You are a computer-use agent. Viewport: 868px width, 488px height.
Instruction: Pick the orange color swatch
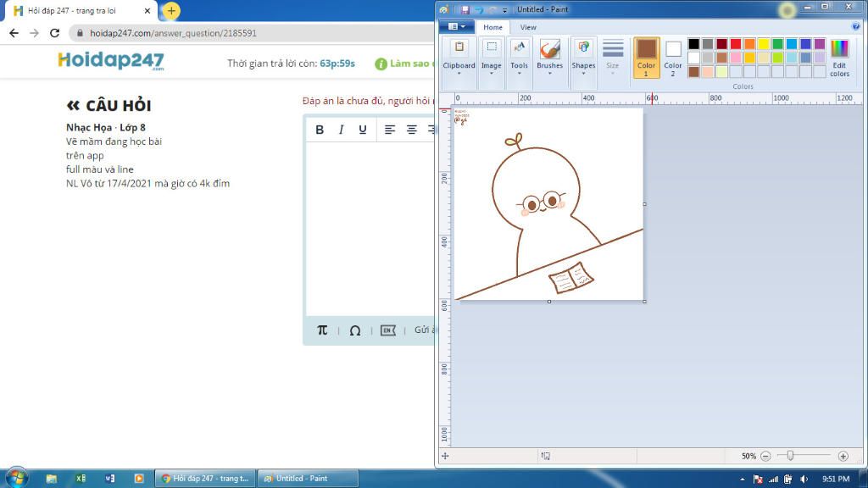pyautogui.click(x=749, y=44)
